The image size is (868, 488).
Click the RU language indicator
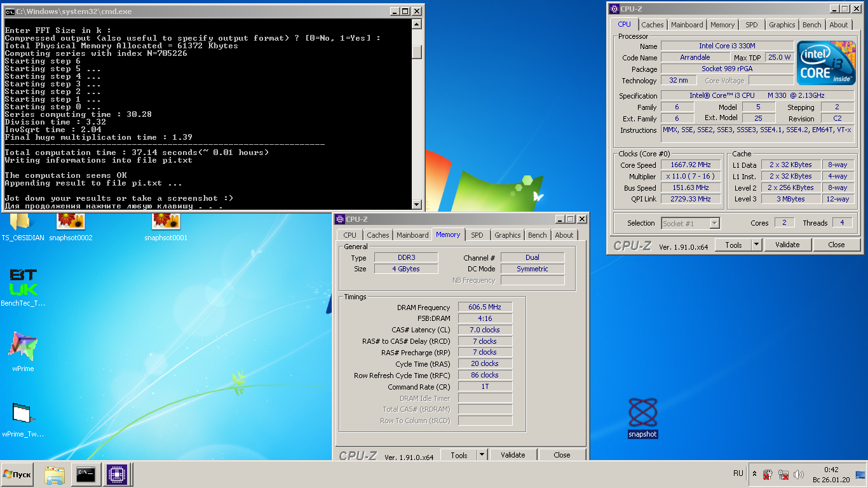738,474
